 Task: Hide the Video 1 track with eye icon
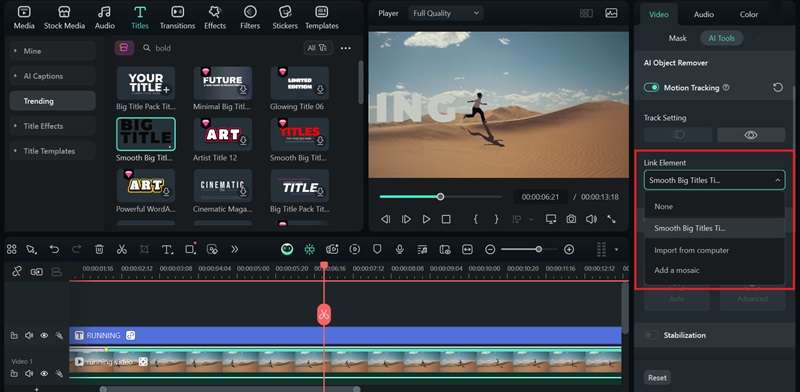[44, 374]
